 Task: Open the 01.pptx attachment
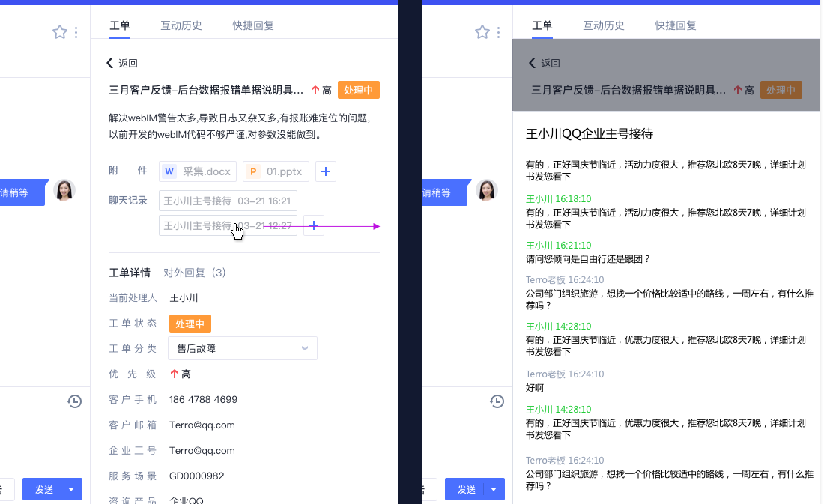[276, 171]
